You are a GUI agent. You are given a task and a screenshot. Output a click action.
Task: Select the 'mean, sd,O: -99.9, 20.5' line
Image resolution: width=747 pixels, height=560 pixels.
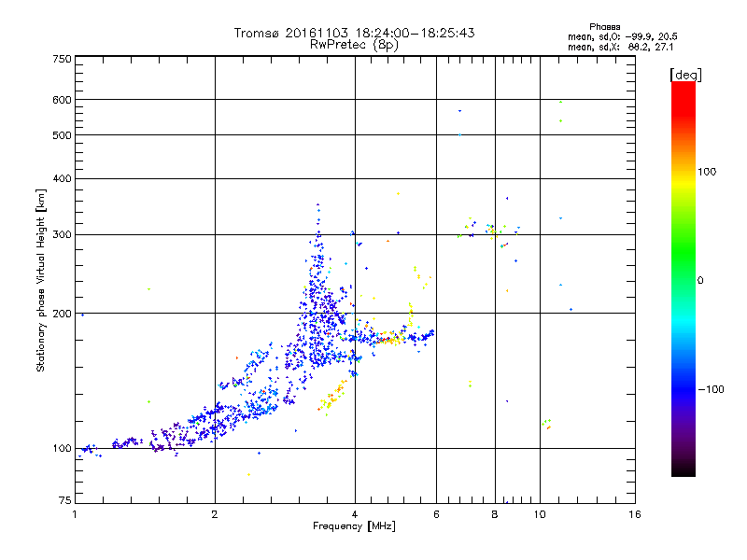tap(622, 36)
